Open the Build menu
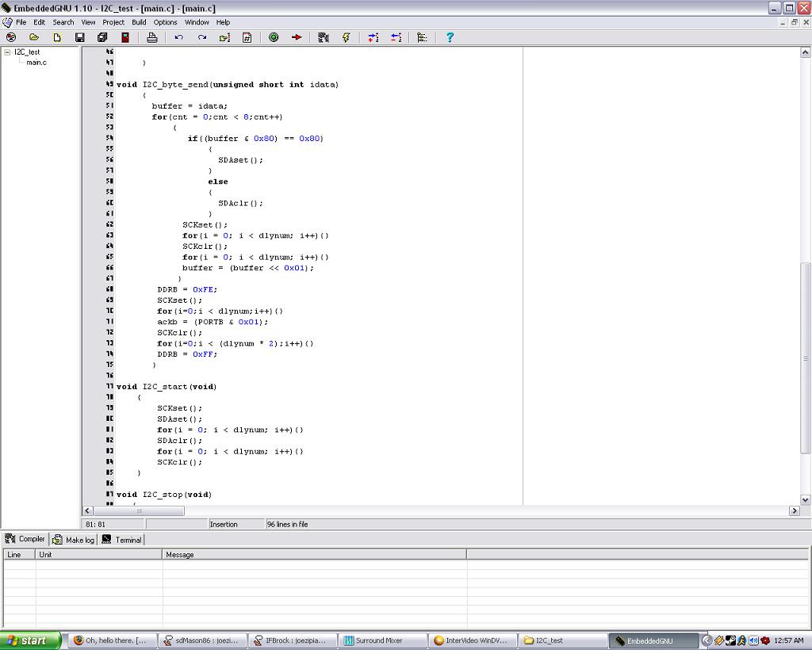 pyautogui.click(x=139, y=22)
